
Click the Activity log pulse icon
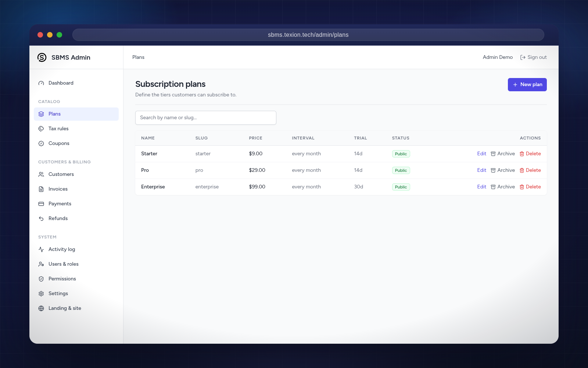[x=41, y=250]
